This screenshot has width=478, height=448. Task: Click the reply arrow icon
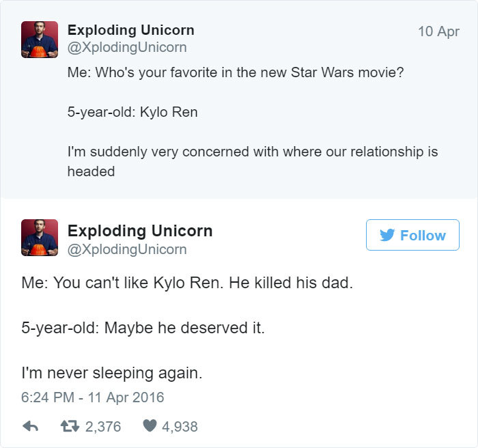click(30, 426)
